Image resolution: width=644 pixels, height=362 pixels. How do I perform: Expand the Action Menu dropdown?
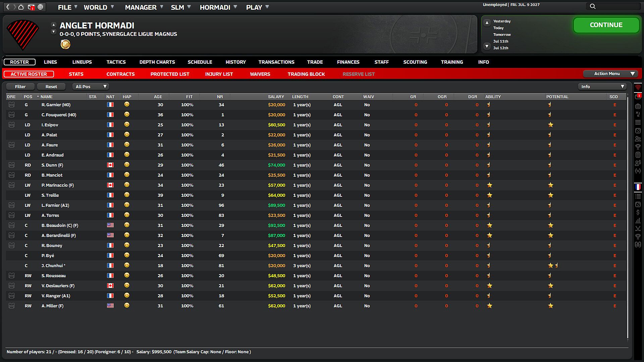point(610,74)
